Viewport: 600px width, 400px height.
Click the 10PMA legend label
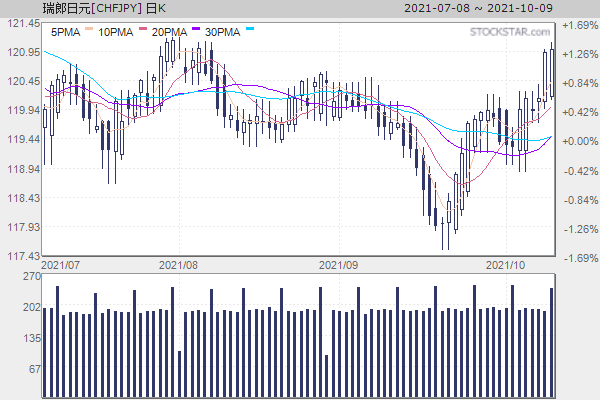tap(116, 32)
